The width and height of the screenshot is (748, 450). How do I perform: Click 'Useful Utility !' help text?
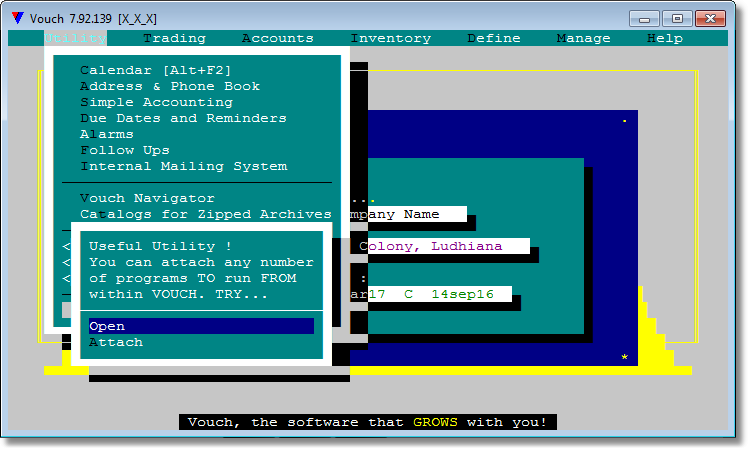[160, 246]
